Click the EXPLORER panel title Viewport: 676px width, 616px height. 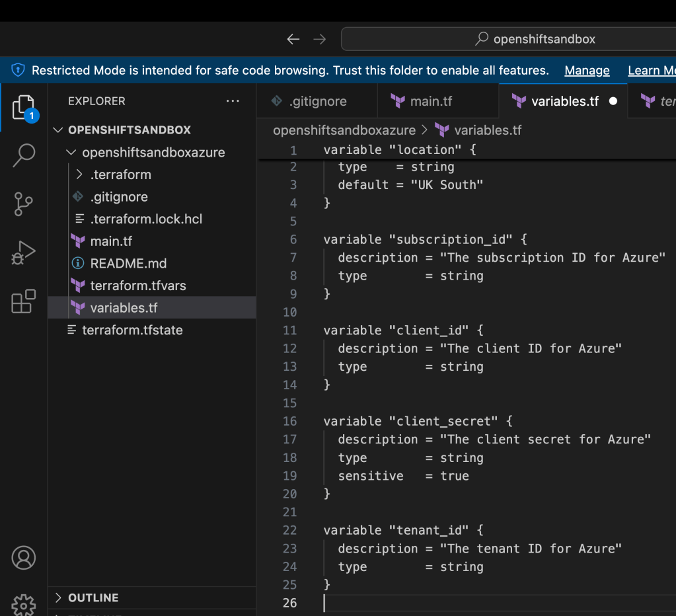click(x=96, y=101)
